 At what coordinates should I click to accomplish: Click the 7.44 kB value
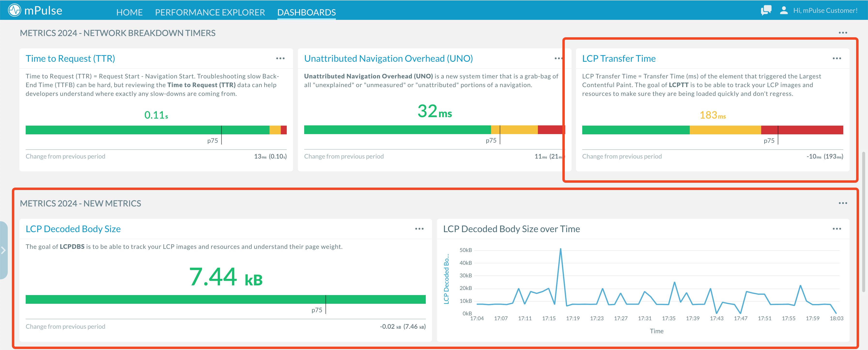point(225,277)
